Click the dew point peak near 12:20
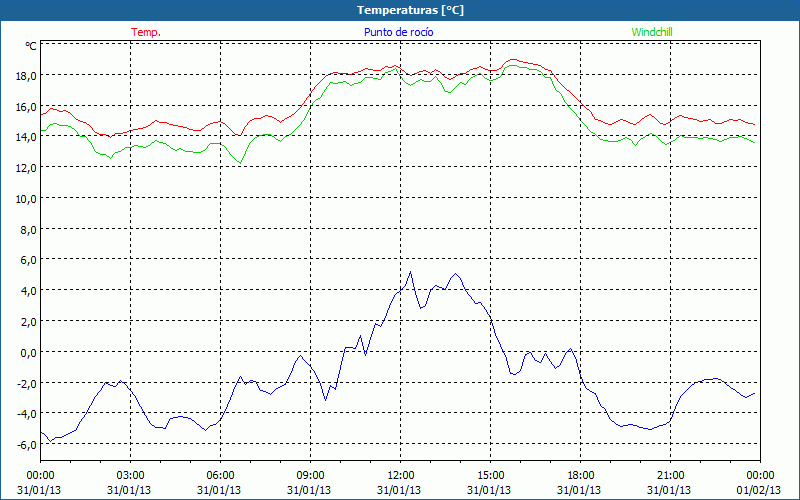The image size is (800, 500). pos(410,272)
